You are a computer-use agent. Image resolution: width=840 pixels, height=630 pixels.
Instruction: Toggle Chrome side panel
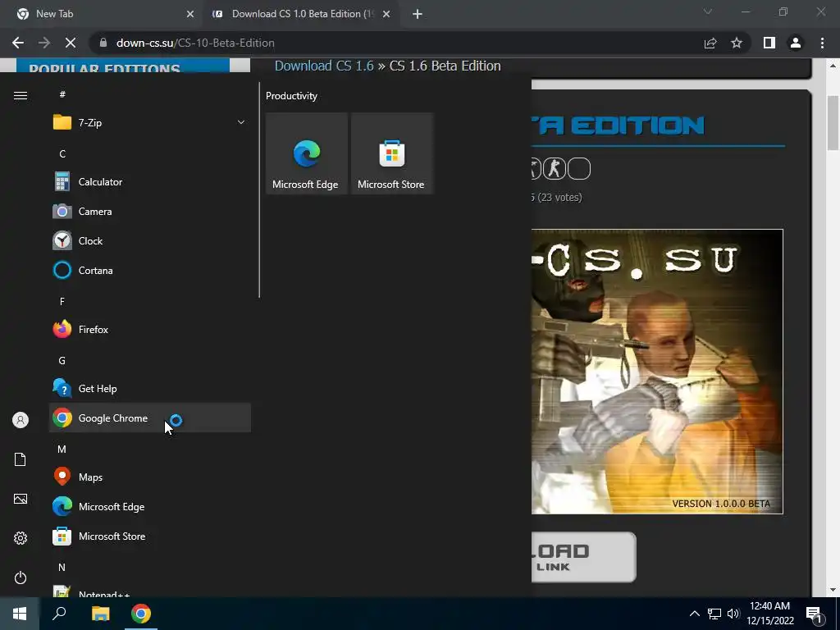click(769, 43)
